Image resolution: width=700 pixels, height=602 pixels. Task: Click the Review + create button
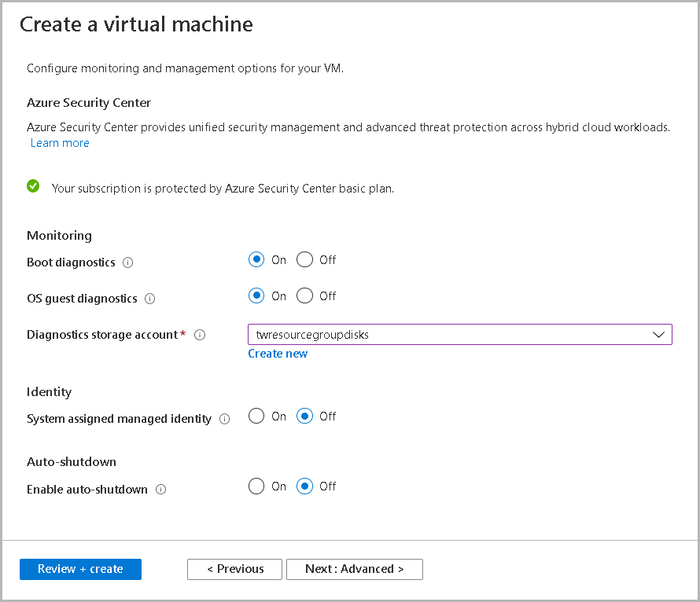pos(80,569)
